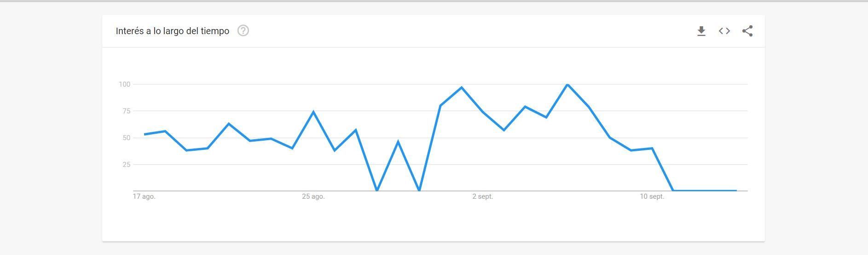Click the flat line end after 10 sept.

736,190
